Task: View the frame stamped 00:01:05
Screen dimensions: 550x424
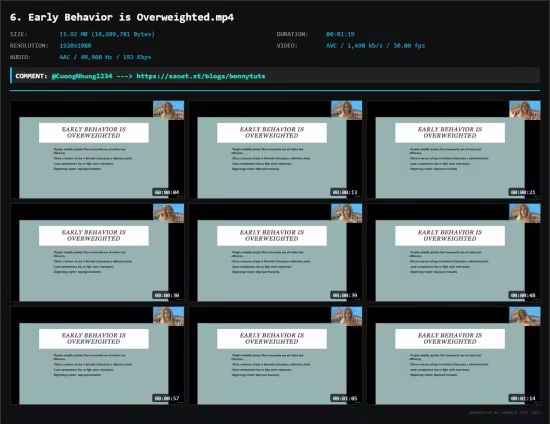Action: pos(275,356)
